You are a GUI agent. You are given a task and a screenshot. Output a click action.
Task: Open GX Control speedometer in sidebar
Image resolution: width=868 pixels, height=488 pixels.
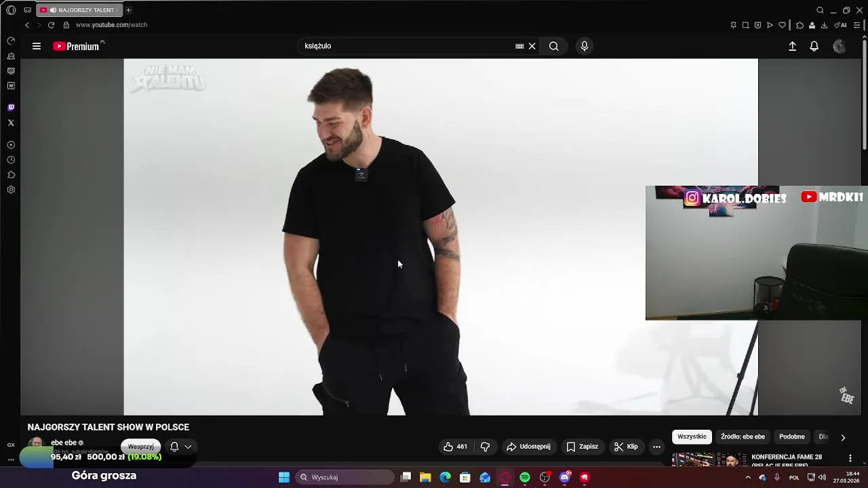(x=11, y=41)
